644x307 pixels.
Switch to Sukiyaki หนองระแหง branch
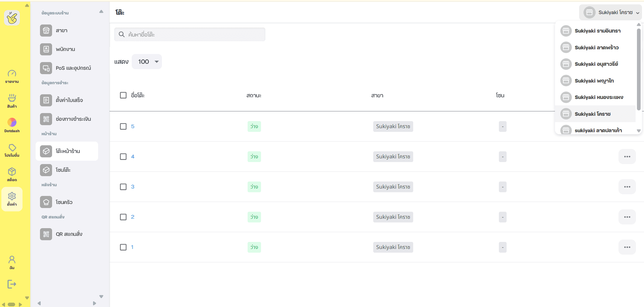pyautogui.click(x=595, y=97)
